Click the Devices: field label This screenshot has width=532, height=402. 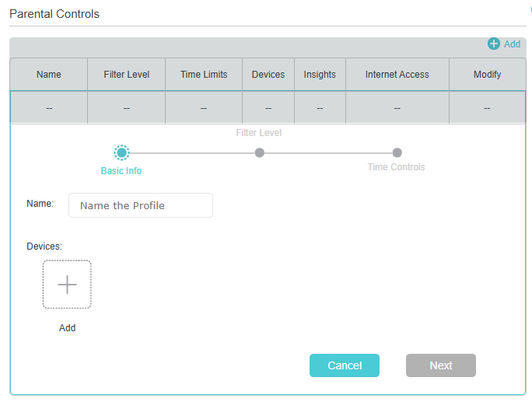click(44, 246)
